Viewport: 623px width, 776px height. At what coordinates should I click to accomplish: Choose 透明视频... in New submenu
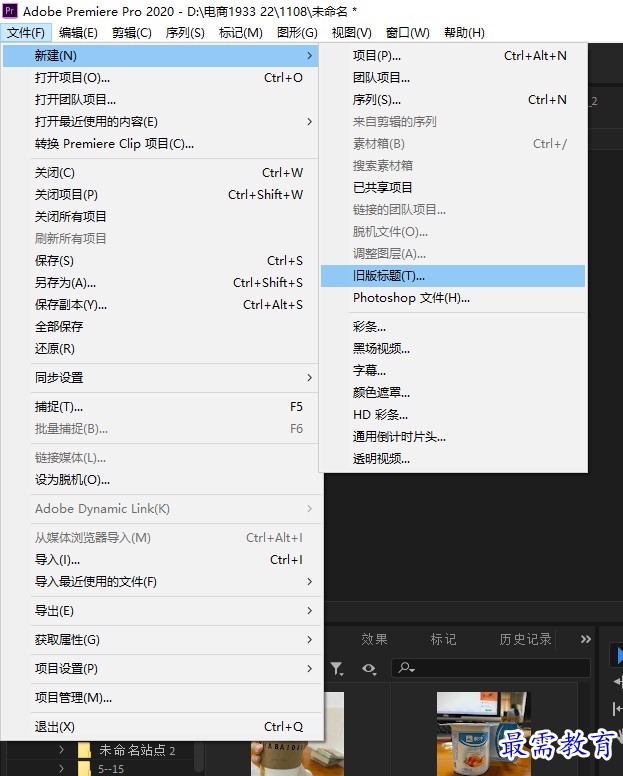453,458
